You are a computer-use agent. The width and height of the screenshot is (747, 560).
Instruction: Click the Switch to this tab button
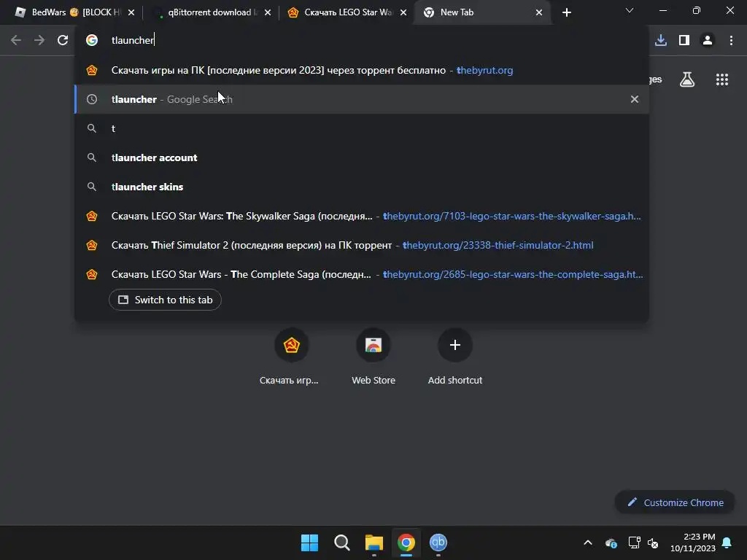click(165, 300)
